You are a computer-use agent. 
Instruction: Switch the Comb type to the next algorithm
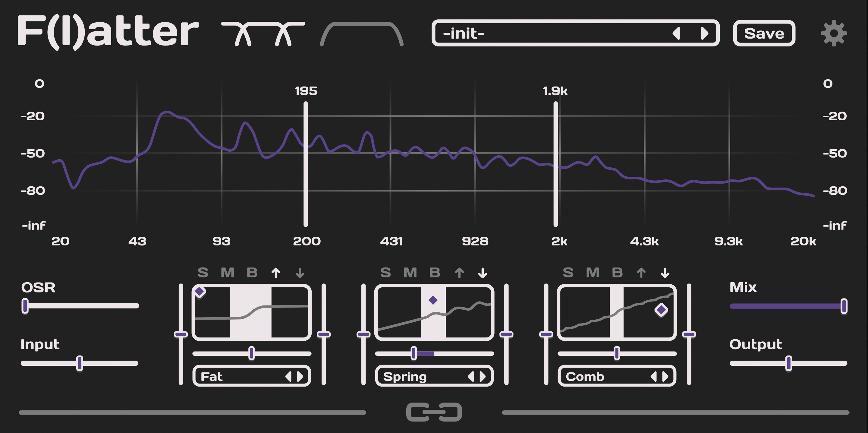[x=665, y=376]
